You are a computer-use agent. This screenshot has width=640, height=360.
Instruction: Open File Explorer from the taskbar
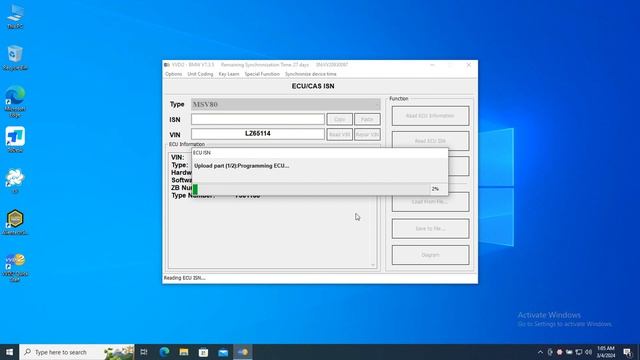[x=184, y=352]
